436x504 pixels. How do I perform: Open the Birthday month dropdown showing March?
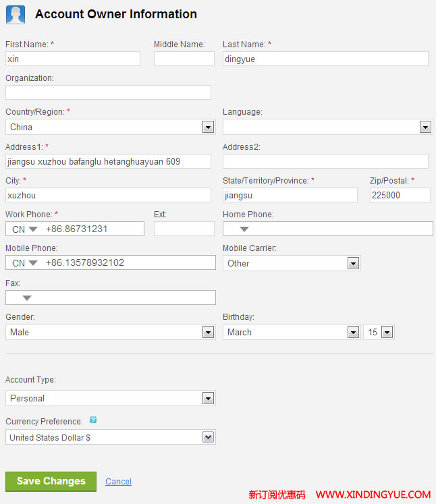coord(292,332)
